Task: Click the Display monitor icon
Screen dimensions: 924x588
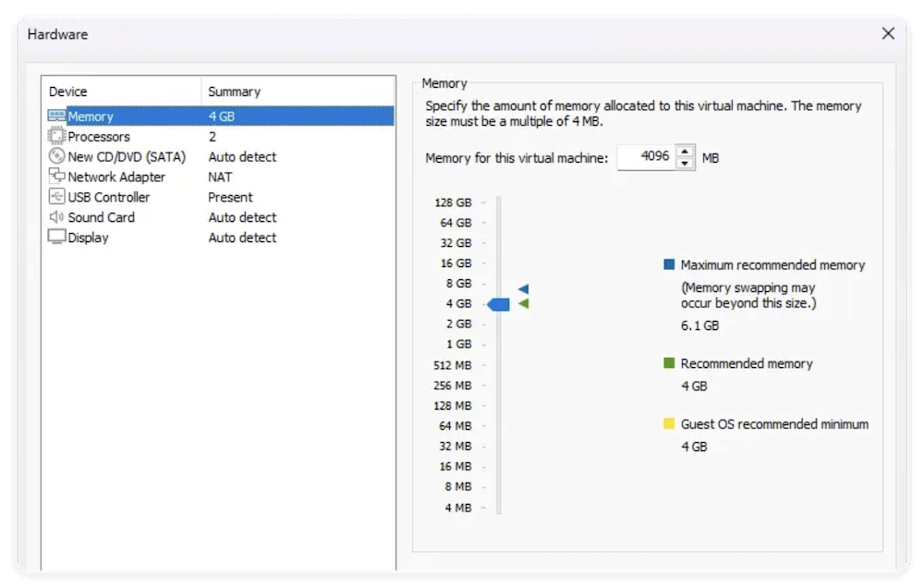Action: coord(57,238)
